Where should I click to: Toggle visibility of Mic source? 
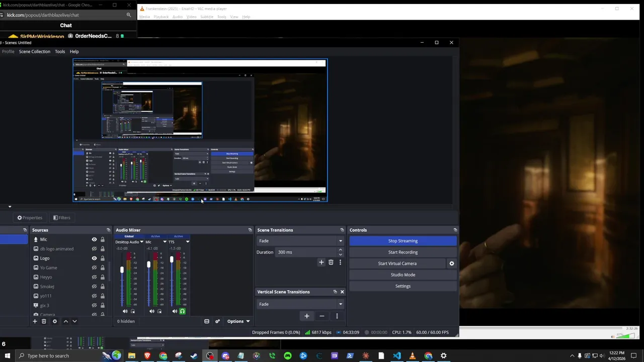(94, 240)
